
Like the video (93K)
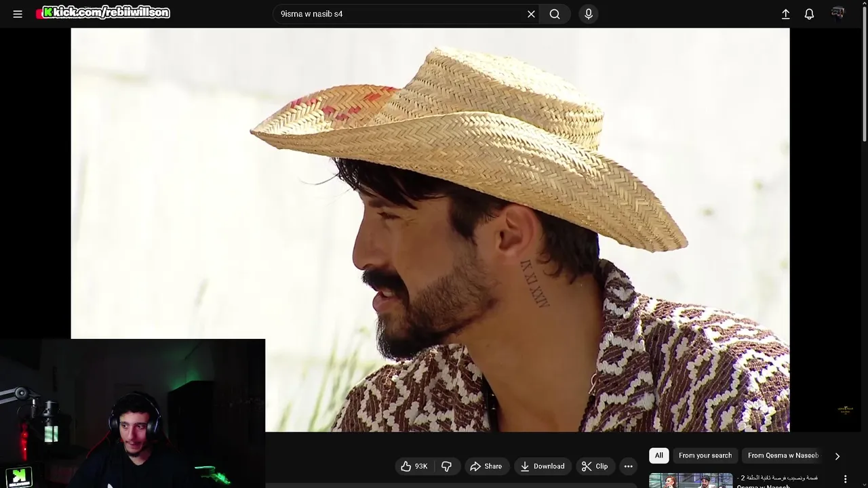(x=414, y=466)
